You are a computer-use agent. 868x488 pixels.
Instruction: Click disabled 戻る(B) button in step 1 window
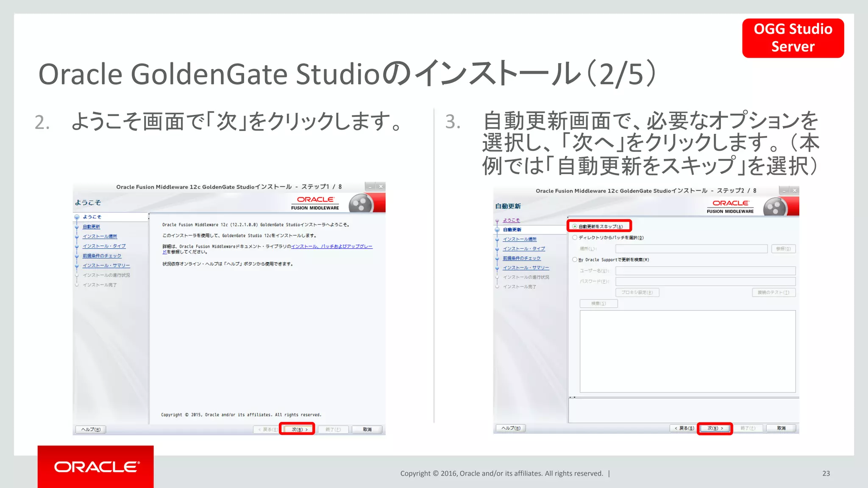(266, 430)
